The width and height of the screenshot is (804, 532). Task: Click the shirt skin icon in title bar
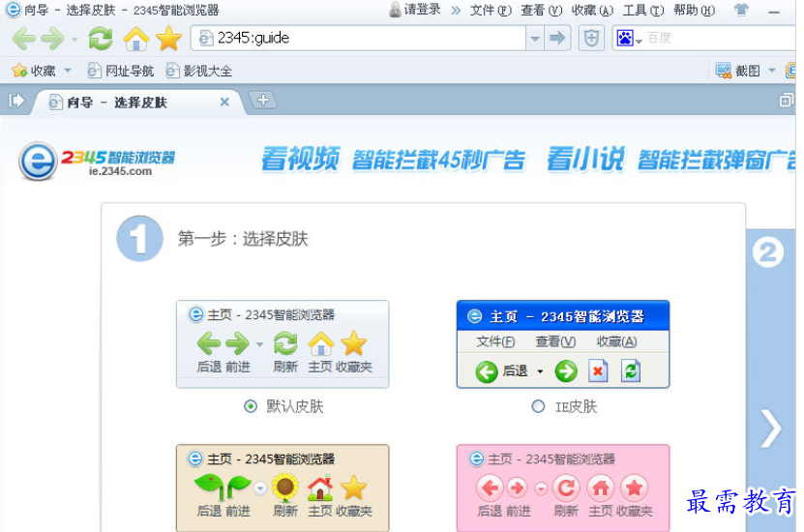740,10
